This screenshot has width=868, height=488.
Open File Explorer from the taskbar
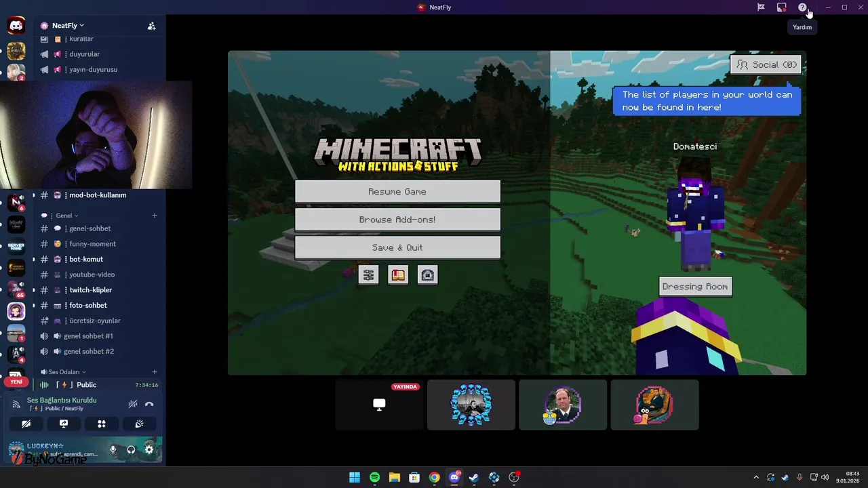point(394,478)
